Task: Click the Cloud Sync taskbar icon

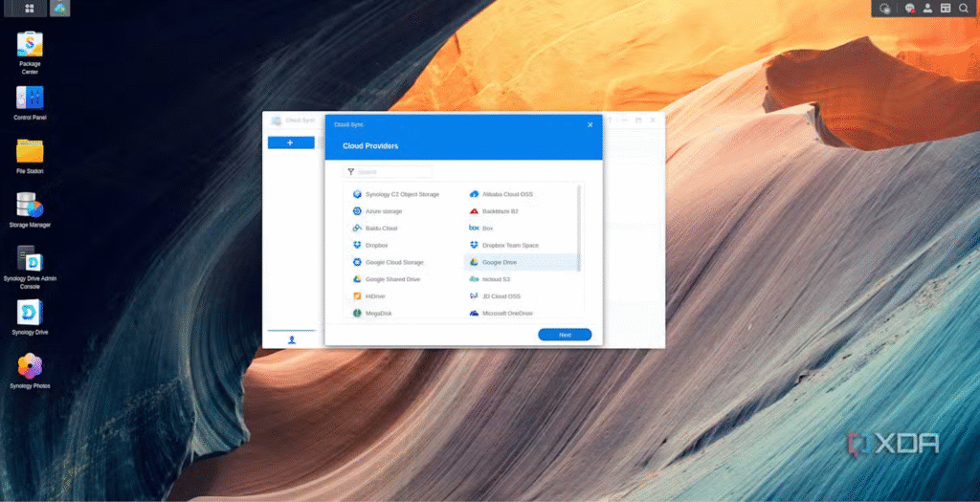Action: click(60, 9)
